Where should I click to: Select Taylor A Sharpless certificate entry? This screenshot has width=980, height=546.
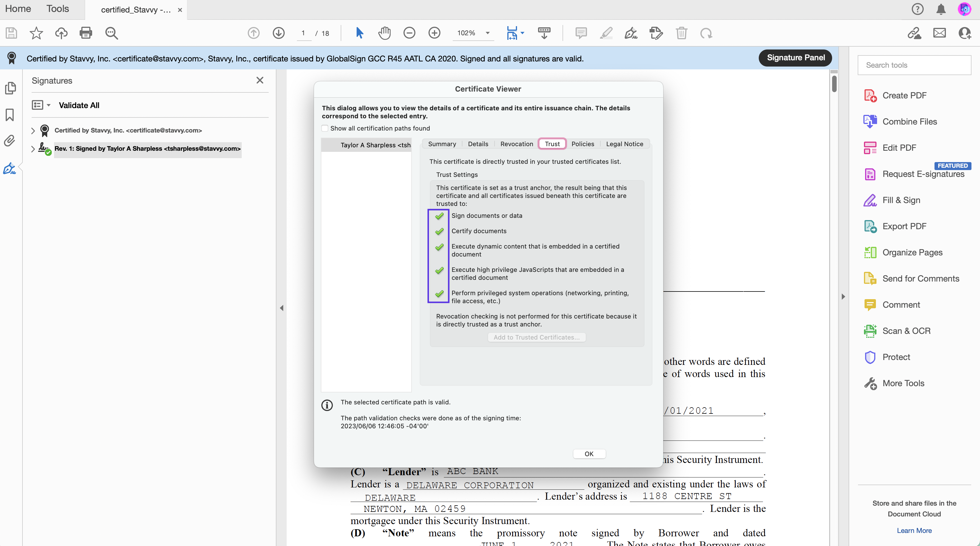point(366,145)
